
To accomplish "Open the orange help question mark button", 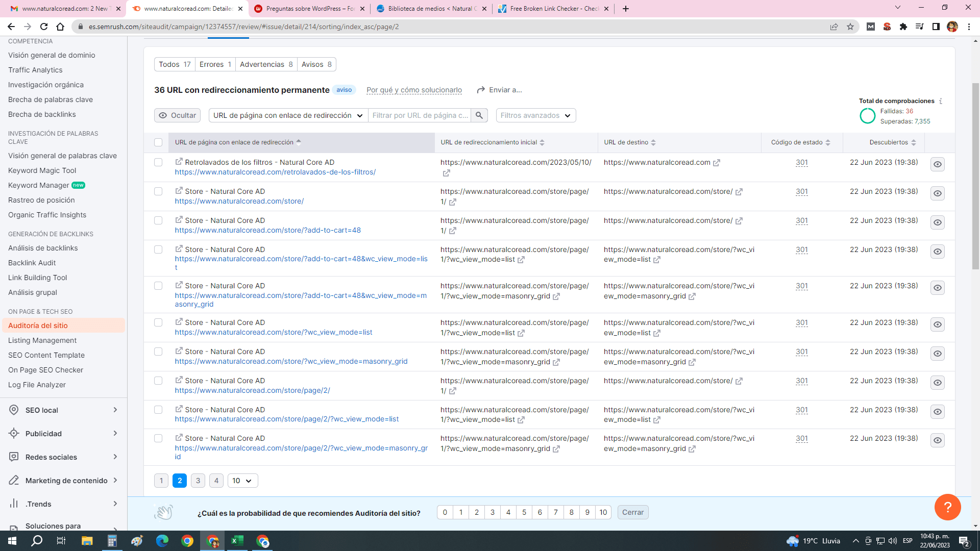I will click(x=947, y=507).
